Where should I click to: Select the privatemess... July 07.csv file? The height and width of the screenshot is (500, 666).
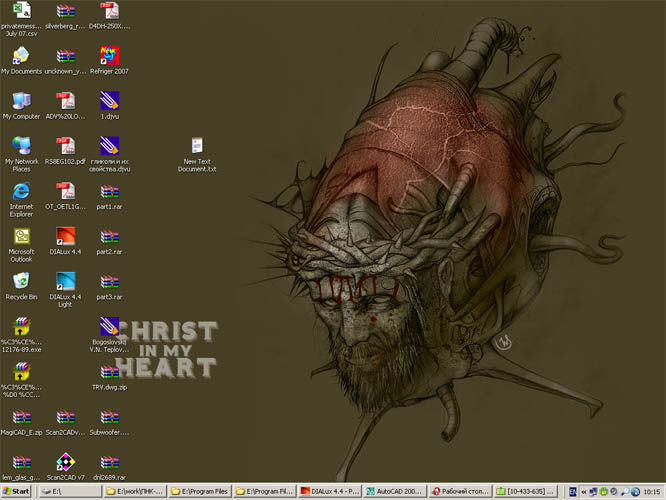(21, 11)
